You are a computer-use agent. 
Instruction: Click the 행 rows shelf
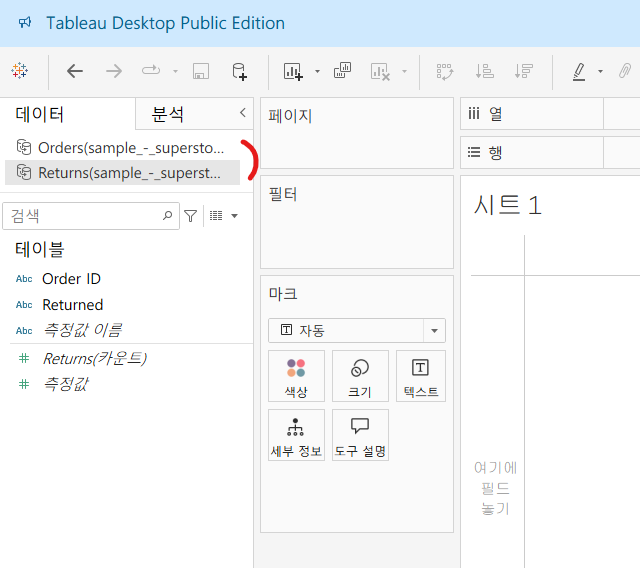tap(550, 152)
